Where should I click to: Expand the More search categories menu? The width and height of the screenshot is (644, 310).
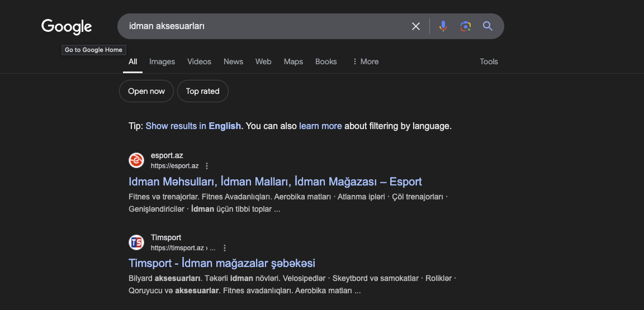pos(366,61)
